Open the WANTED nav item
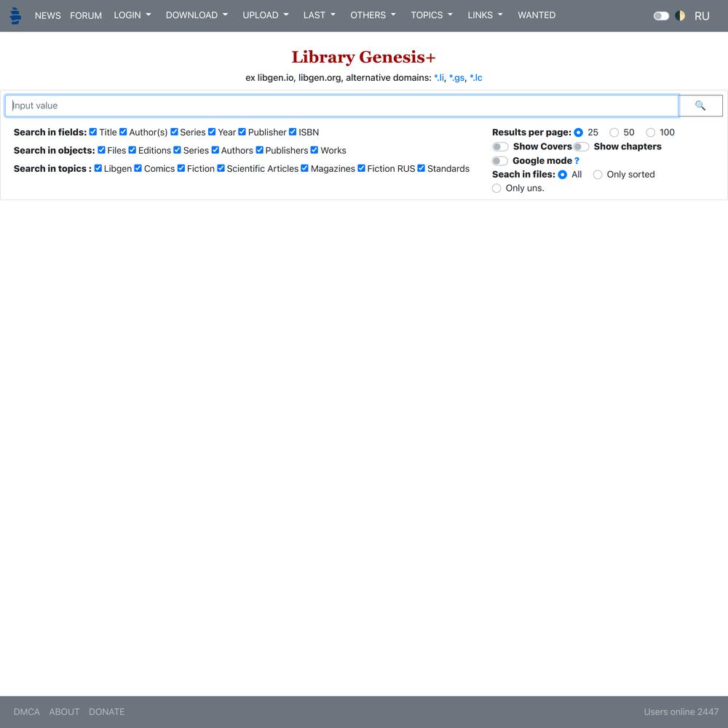728x728 pixels. point(537,15)
